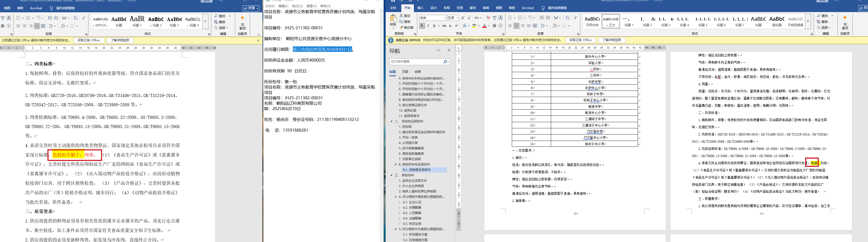Open the 文件 tab in right Word window

[393, 8]
